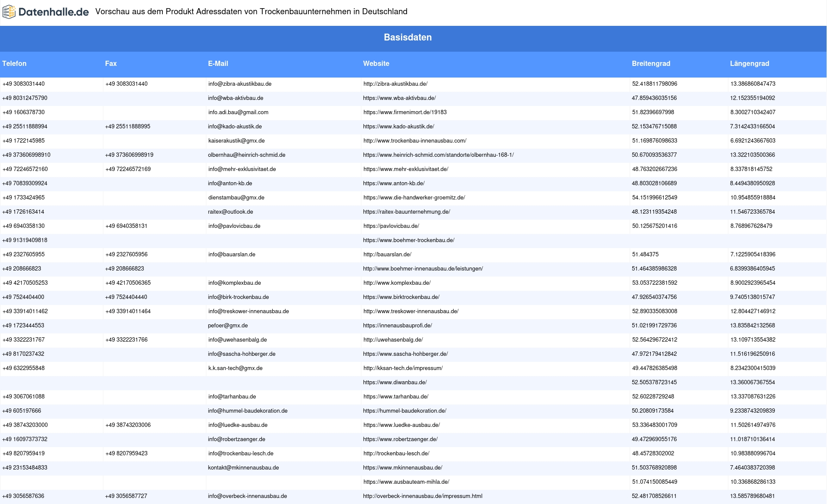Click email olbernhau@heinrich-schmid.de
Screen dimensions: 827x504
tap(246, 155)
